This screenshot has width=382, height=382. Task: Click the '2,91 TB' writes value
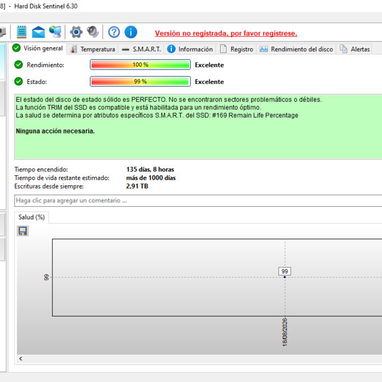[137, 186]
